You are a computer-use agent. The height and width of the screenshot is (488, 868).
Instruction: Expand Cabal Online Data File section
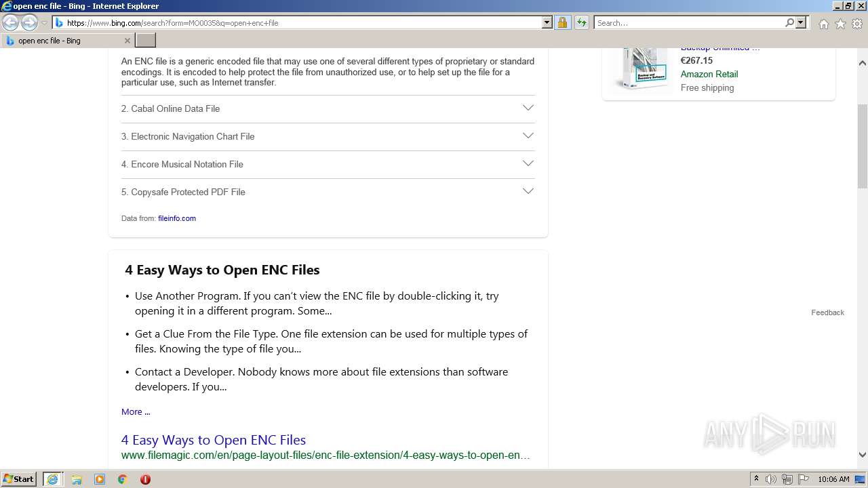pos(328,108)
